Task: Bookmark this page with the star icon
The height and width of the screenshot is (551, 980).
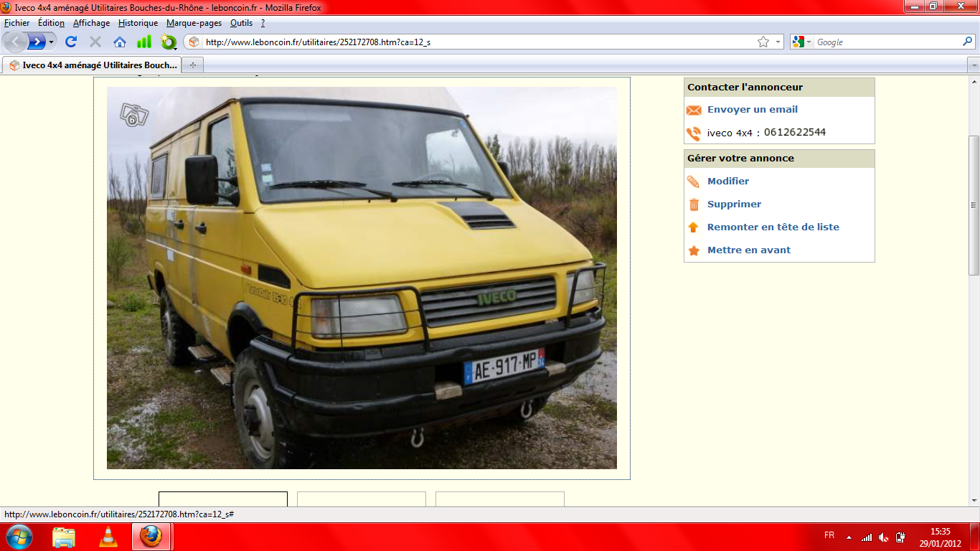Action: click(x=763, y=42)
